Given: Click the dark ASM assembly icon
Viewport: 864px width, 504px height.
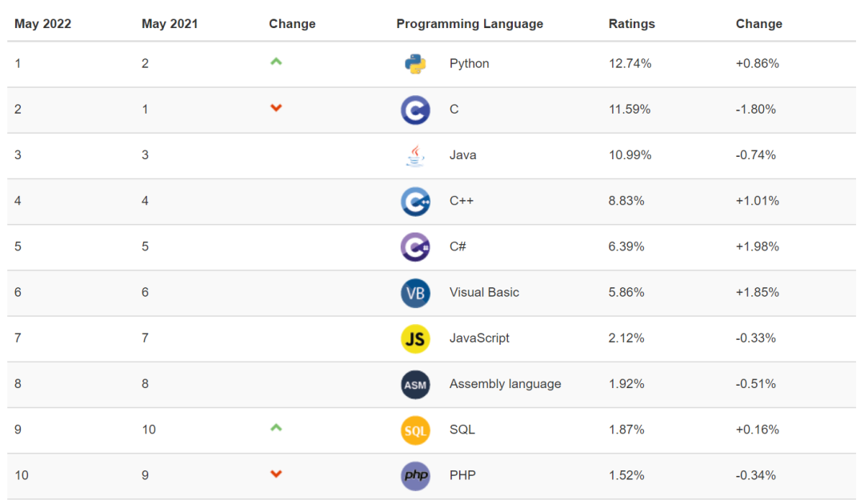Looking at the screenshot, I should [x=415, y=385].
